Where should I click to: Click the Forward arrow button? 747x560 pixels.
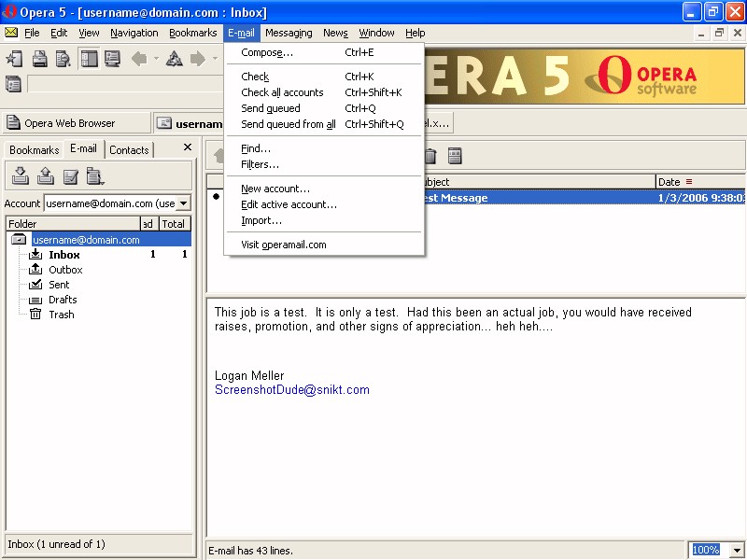(198, 59)
